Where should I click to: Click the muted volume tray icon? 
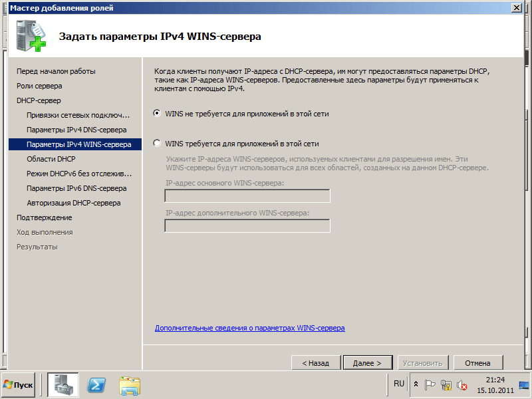click(x=462, y=385)
